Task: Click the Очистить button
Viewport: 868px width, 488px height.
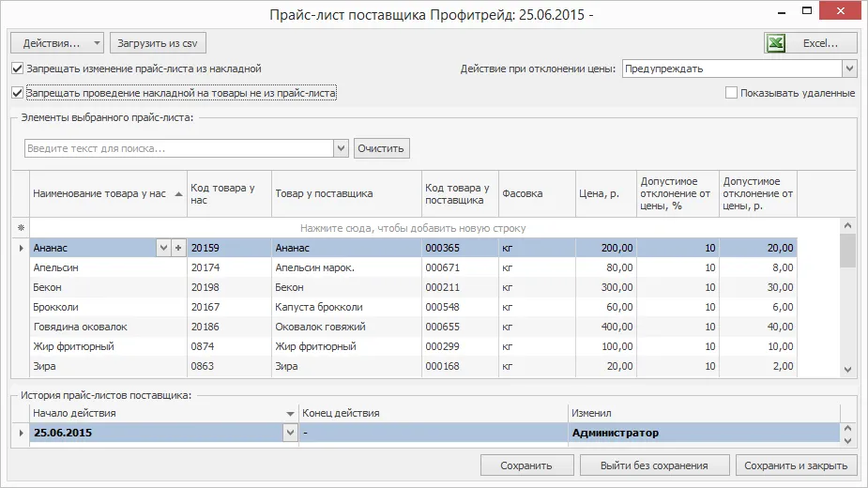Action: [x=381, y=148]
